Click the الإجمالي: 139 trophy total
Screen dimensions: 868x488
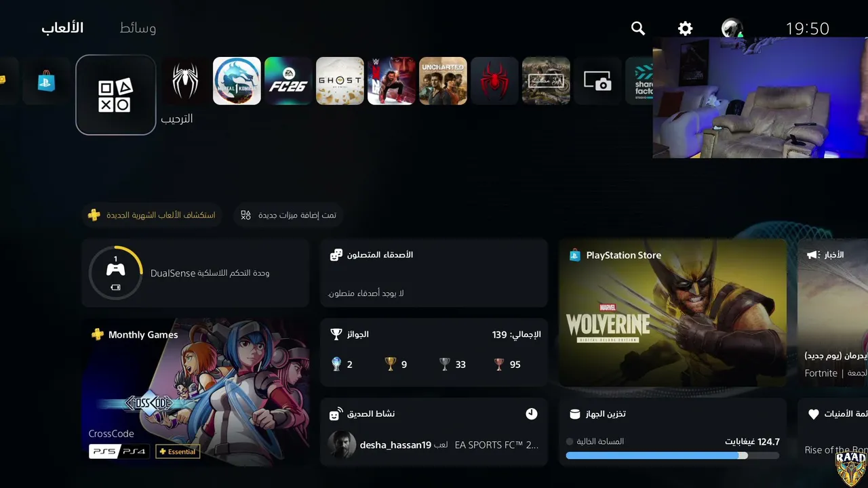point(517,334)
